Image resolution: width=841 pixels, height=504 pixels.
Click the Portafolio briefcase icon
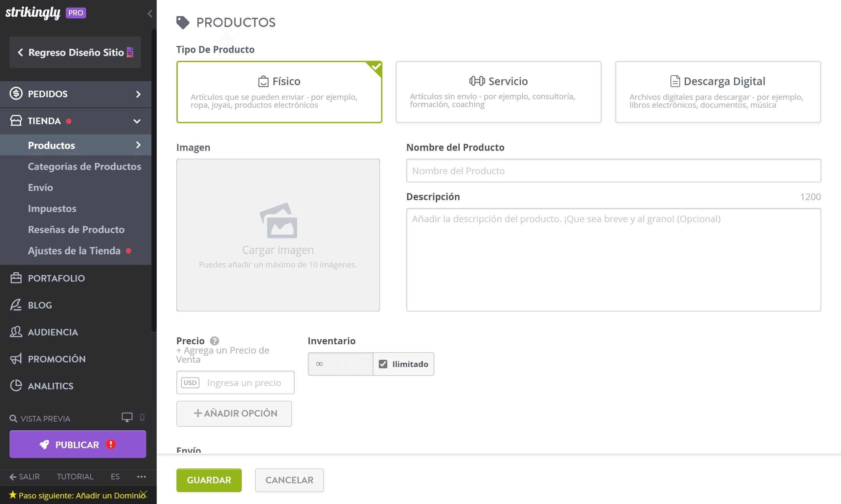(x=16, y=278)
